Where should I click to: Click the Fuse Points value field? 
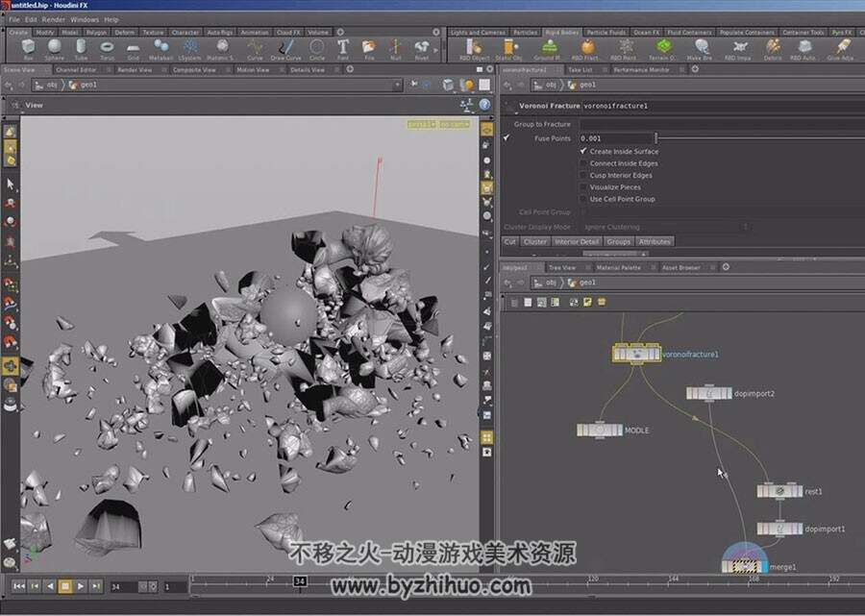point(616,138)
